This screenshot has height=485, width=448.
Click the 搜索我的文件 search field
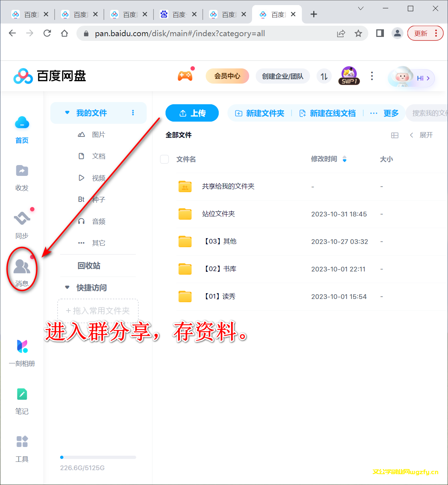[427, 113]
